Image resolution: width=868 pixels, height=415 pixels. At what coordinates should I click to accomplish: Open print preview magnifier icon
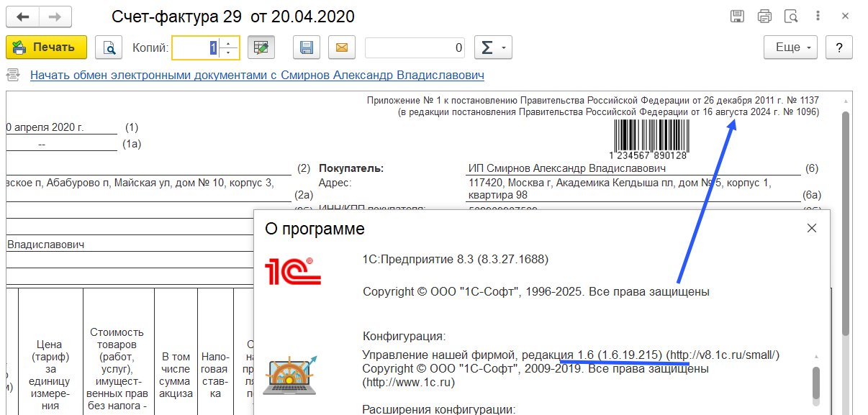coord(109,47)
